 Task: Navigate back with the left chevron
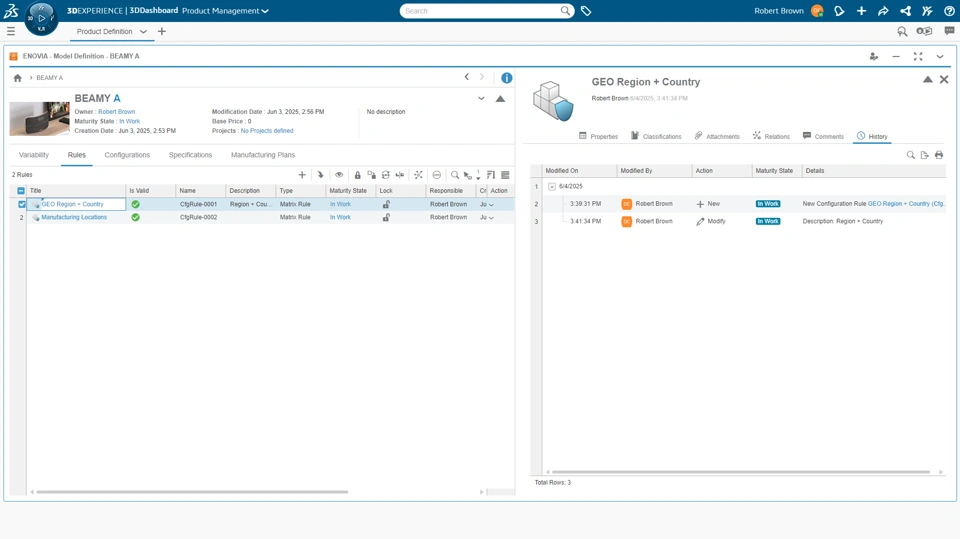click(467, 77)
